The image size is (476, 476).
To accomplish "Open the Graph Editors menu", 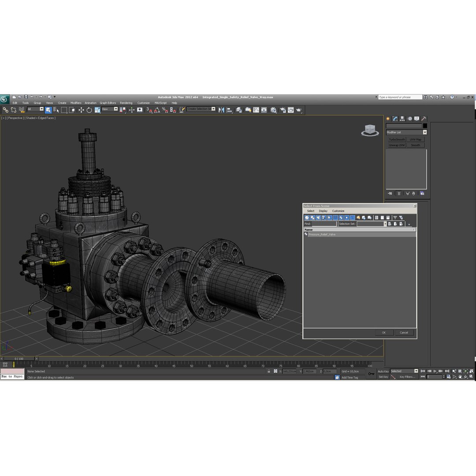I will (108, 103).
